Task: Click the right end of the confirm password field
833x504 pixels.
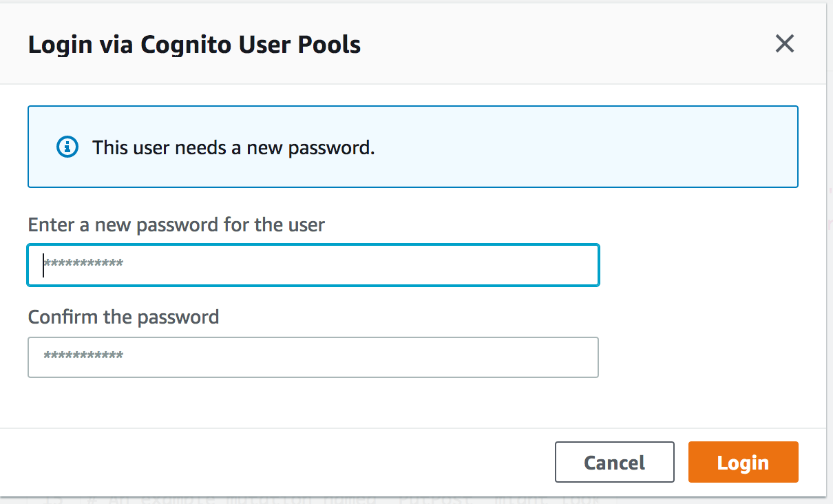Action: point(578,357)
